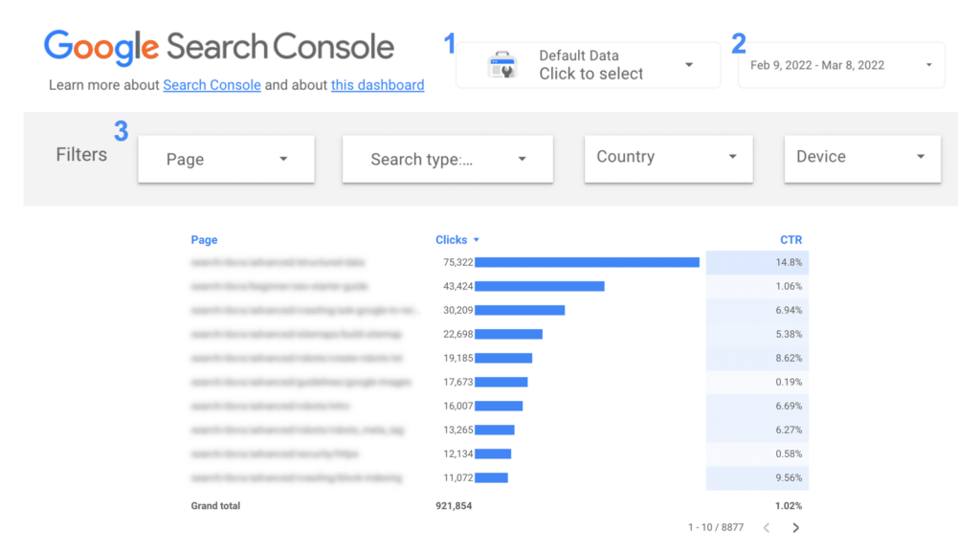The height and width of the screenshot is (551, 980).
Task: Open the Search Console hyperlink
Action: [212, 85]
